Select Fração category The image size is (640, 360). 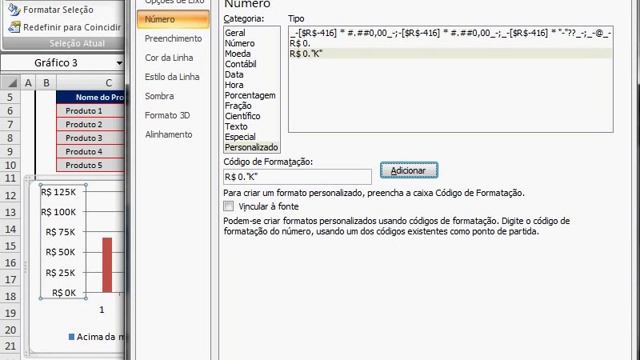click(238, 106)
